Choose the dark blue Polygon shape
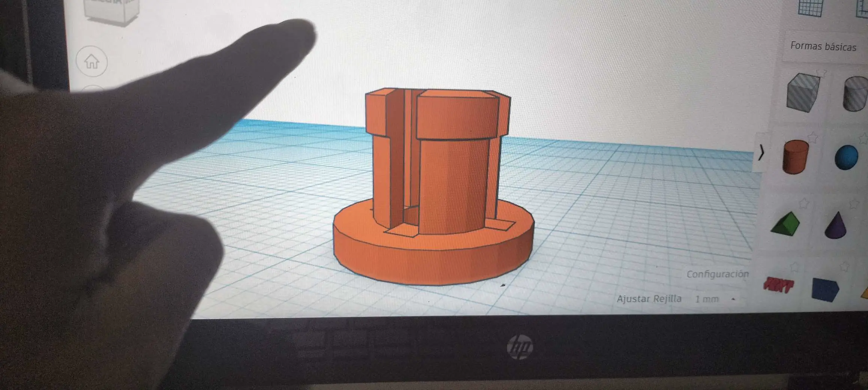 825,289
